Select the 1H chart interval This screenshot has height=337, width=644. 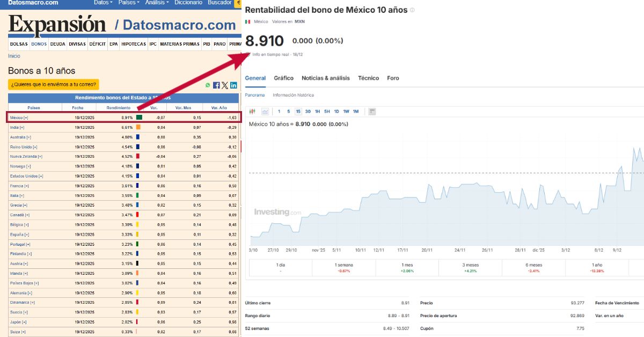[317, 112]
